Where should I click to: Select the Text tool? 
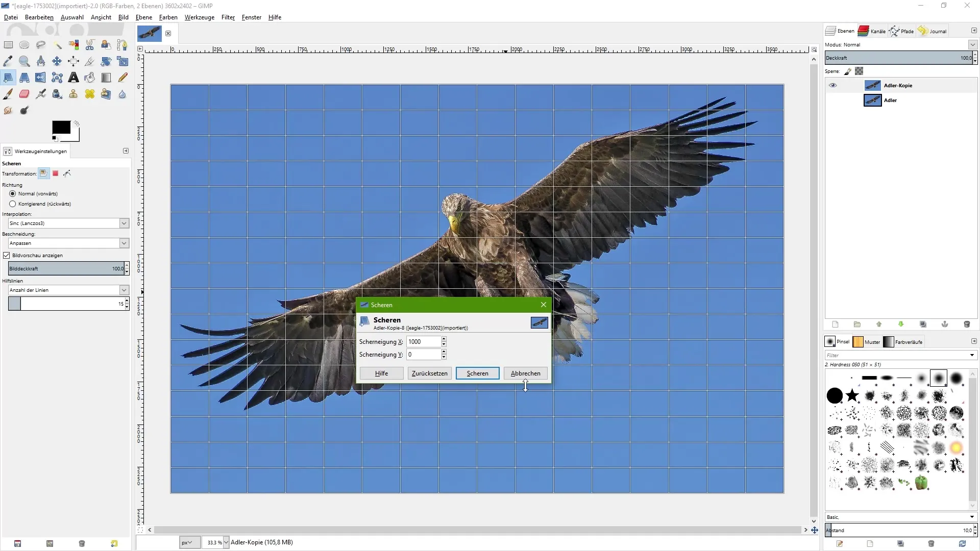click(73, 78)
